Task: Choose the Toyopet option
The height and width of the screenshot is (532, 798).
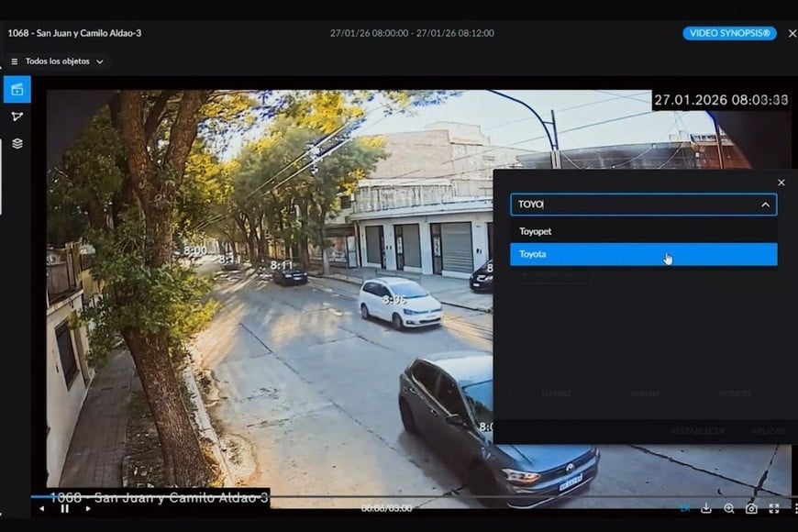Action: click(x=642, y=231)
